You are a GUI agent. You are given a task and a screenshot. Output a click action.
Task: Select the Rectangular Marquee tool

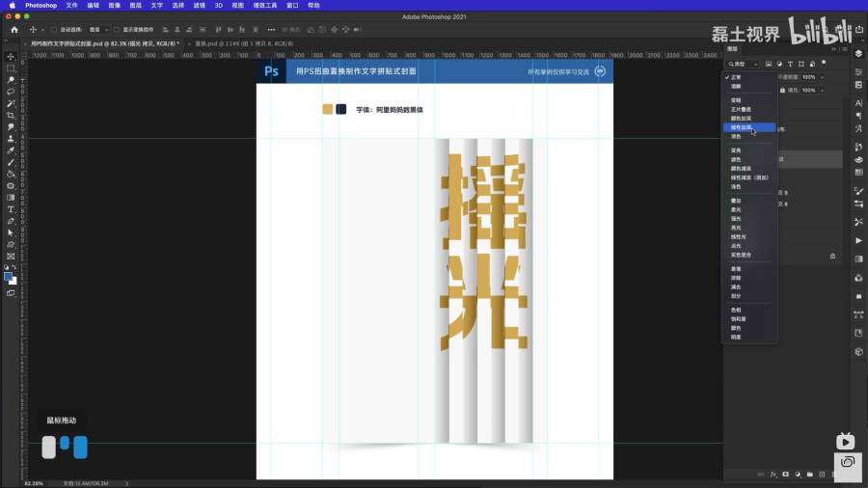pos(11,68)
